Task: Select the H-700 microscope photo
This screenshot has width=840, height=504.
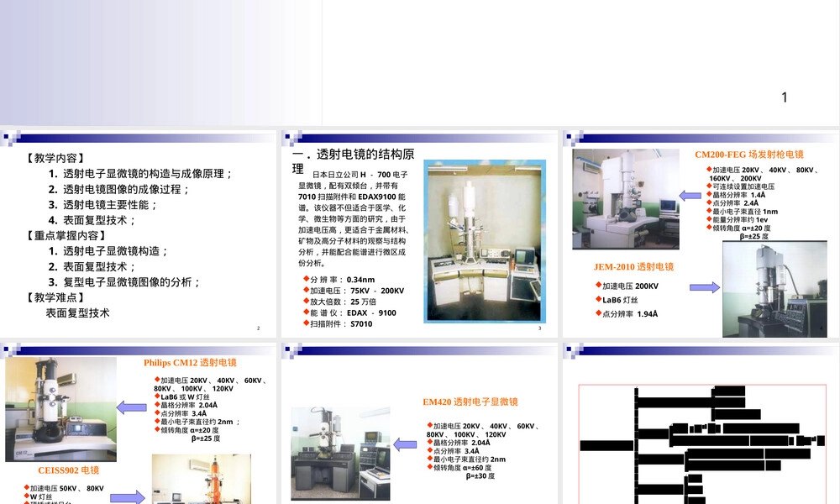Action: point(485,241)
